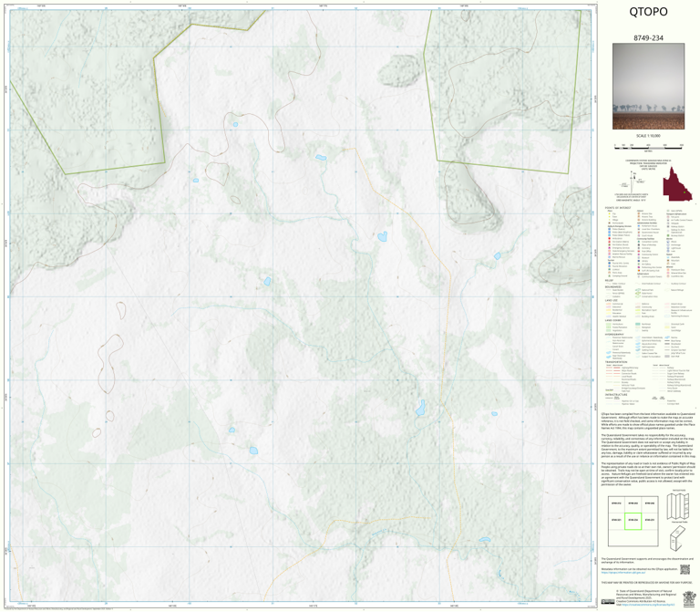Click the Queensland Government coat of arms

point(689,598)
